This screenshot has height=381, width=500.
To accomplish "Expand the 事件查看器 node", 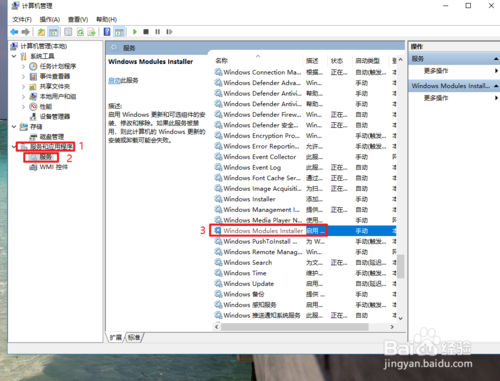I will click(23, 76).
